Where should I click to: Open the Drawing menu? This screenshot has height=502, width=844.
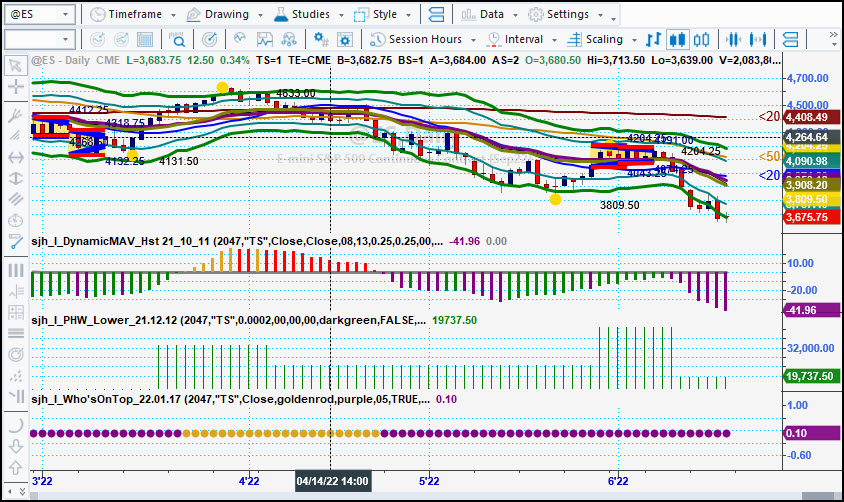[x=227, y=15]
